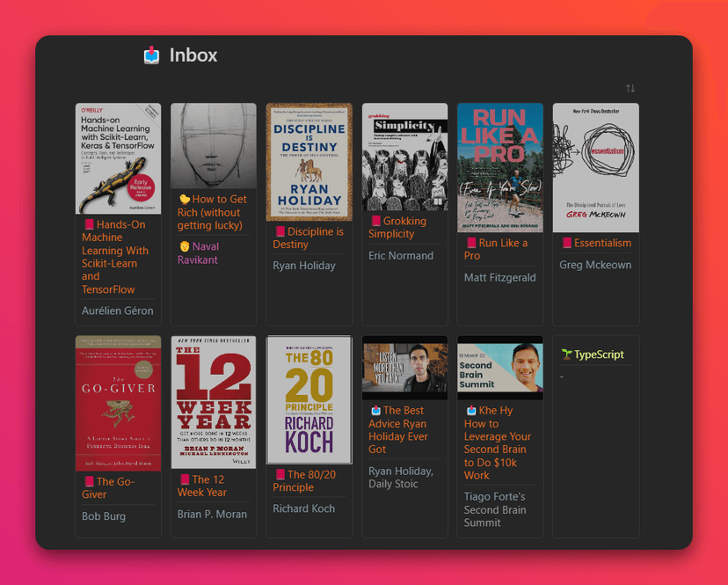Open the Essentialism title link

[602, 243]
